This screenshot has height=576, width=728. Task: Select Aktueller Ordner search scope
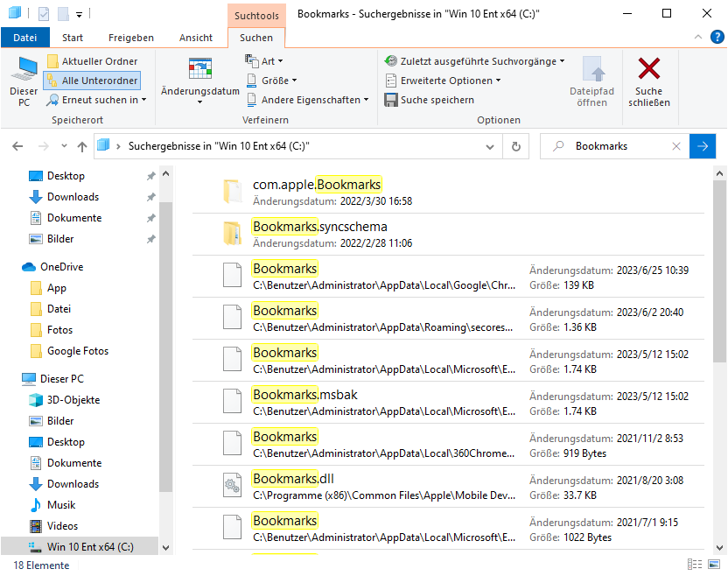pos(92,61)
